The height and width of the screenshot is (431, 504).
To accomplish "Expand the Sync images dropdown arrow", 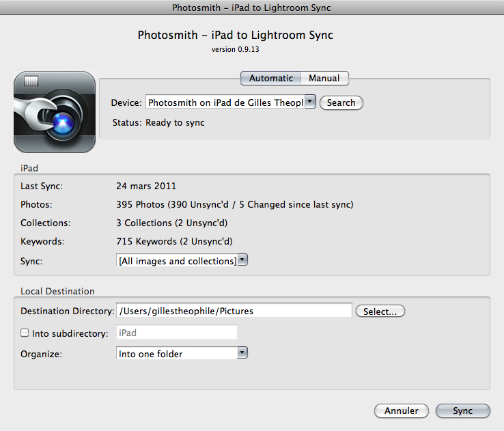I will coord(242,260).
